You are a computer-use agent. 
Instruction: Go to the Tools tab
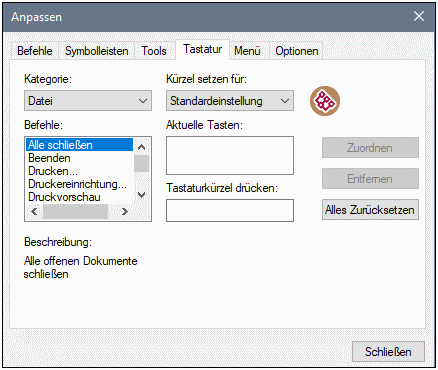tap(154, 51)
